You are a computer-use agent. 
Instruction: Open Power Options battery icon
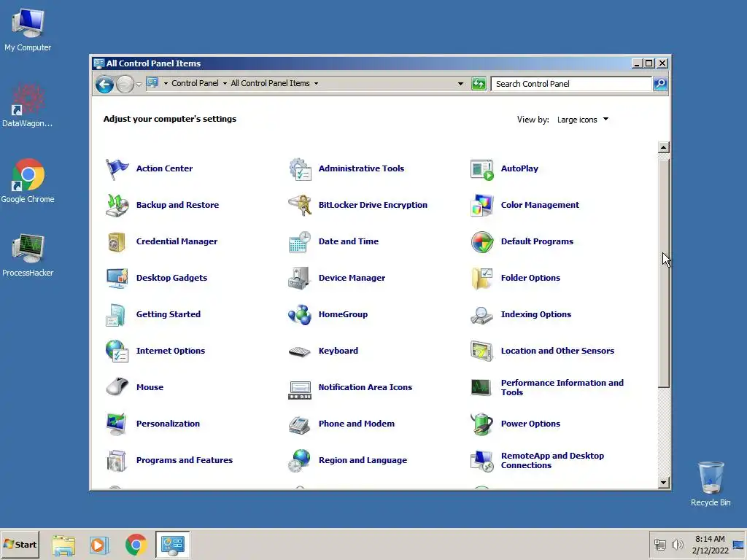(481, 424)
